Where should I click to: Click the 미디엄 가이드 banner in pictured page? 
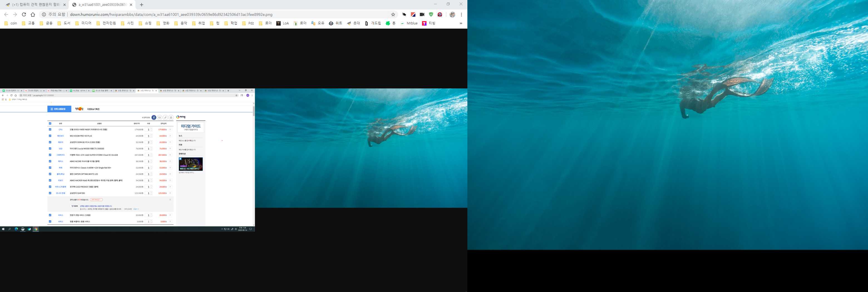[x=191, y=127]
